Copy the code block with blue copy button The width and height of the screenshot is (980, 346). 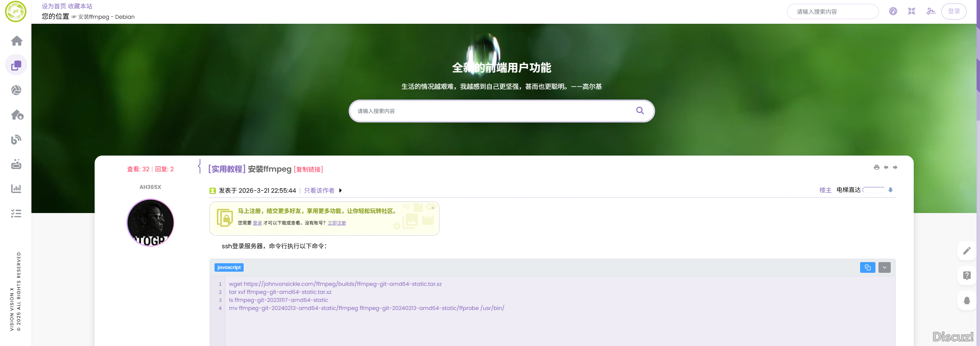(x=867, y=267)
